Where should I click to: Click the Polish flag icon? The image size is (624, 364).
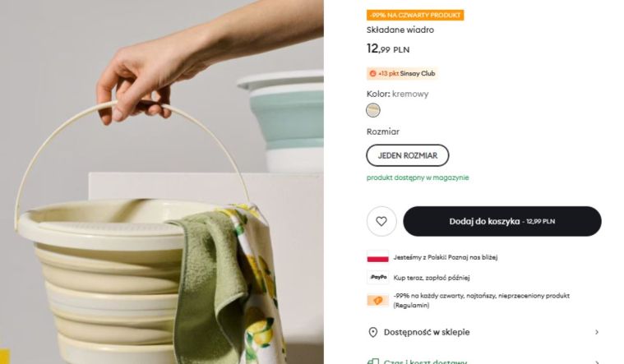pyautogui.click(x=377, y=256)
